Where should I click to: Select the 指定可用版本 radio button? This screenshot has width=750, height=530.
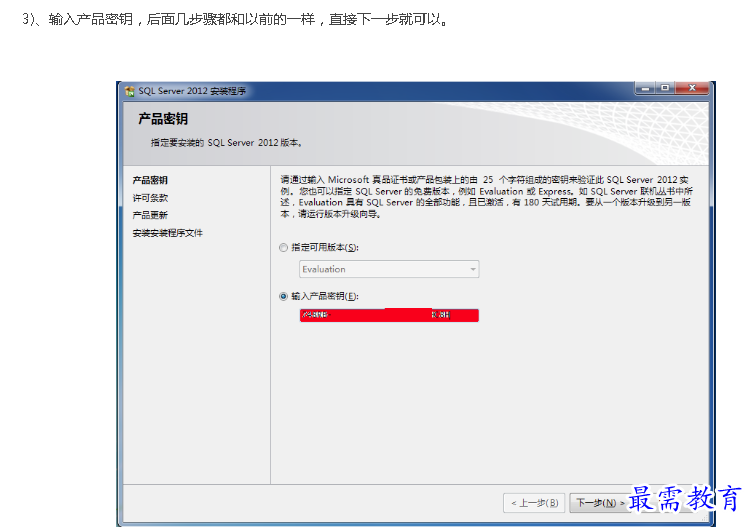coord(283,247)
